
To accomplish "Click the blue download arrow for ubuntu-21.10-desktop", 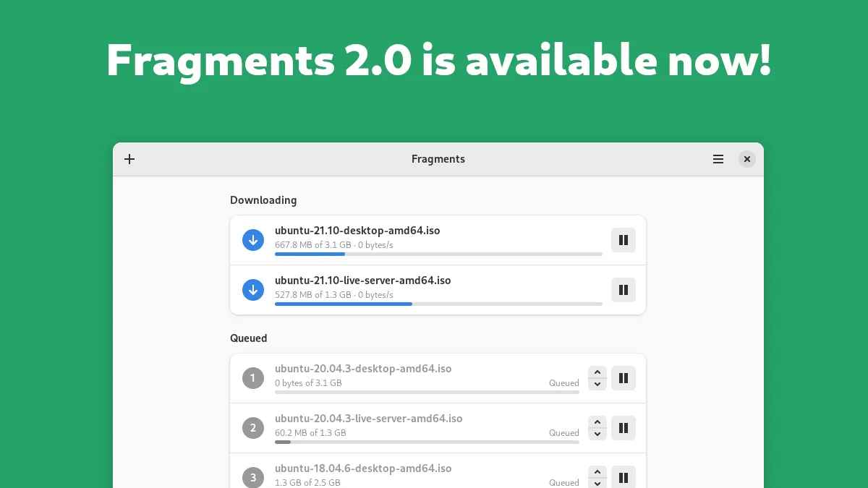I will click(253, 240).
